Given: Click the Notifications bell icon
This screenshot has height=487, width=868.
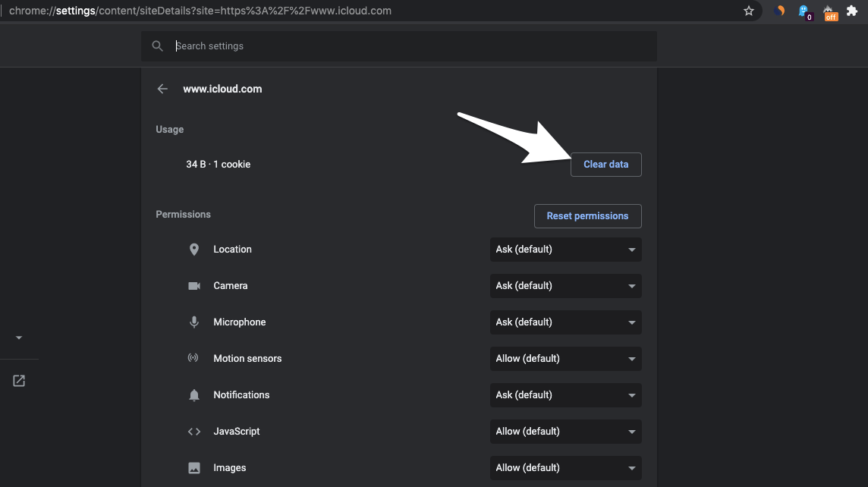Looking at the screenshot, I should (194, 395).
